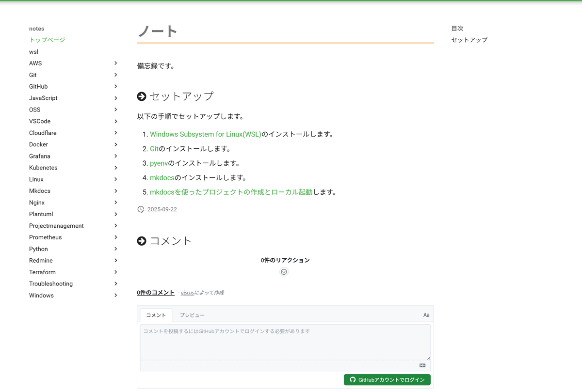The image size is (582, 392).
Task: Click the arrow icon beside コメント heading
Action: tap(142, 241)
